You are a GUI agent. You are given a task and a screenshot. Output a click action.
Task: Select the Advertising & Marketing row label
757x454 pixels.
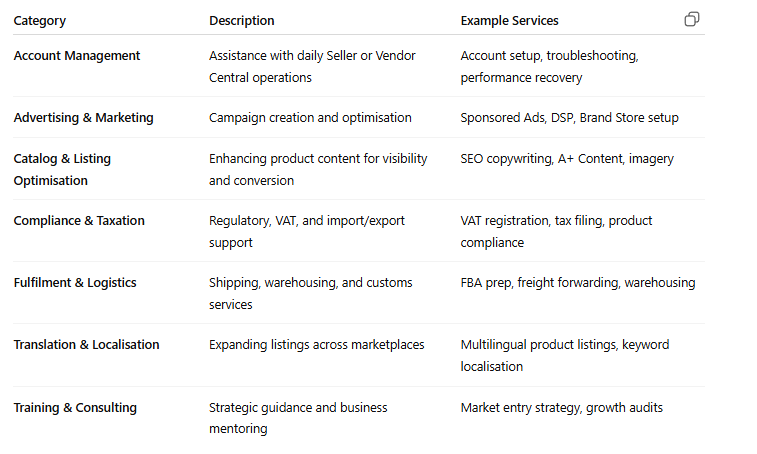pos(83,118)
